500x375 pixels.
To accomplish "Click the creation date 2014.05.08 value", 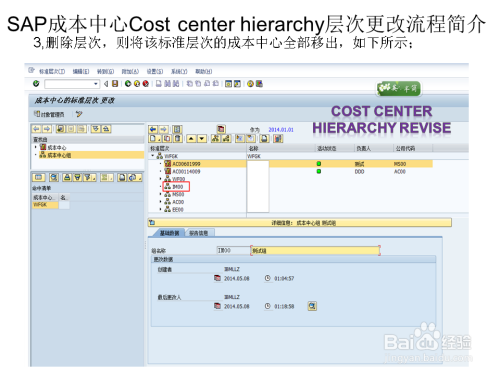I will (x=237, y=278).
